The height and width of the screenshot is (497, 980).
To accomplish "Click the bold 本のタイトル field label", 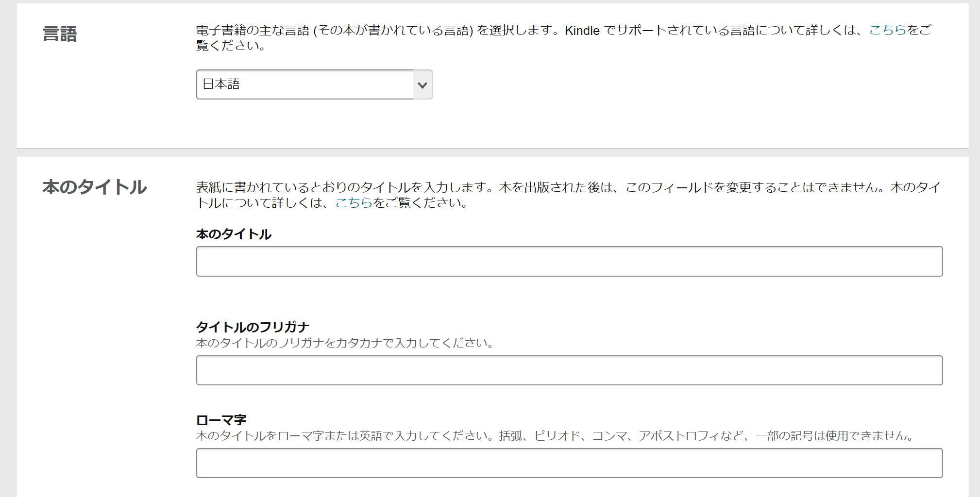I will pyautogui.click(x=234, y=234).
